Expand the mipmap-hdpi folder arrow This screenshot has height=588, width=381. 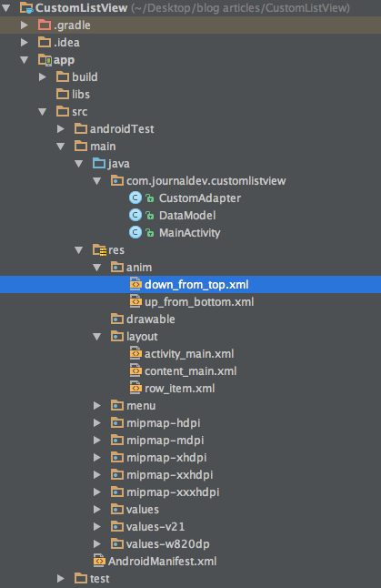click(97, 423)
